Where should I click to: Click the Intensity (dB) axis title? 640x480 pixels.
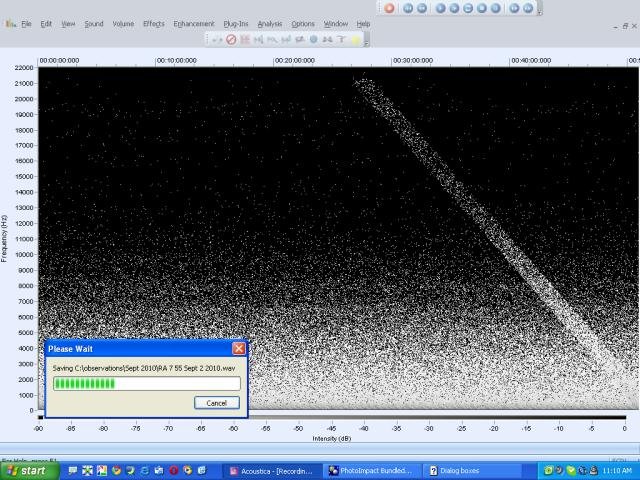[331, 438]
